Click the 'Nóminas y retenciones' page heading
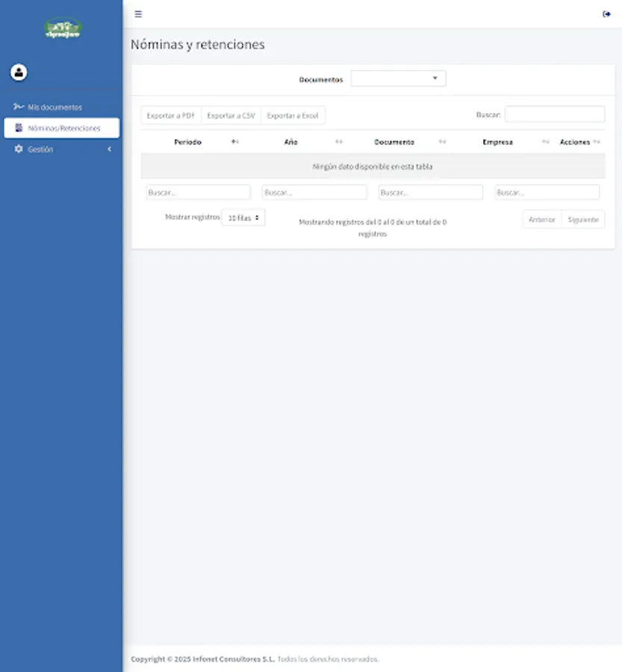 (x=198, y=45)
